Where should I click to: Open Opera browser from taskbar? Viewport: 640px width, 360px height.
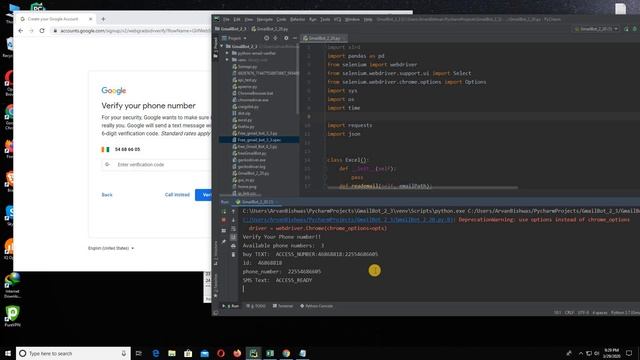(x=221, y=353)
